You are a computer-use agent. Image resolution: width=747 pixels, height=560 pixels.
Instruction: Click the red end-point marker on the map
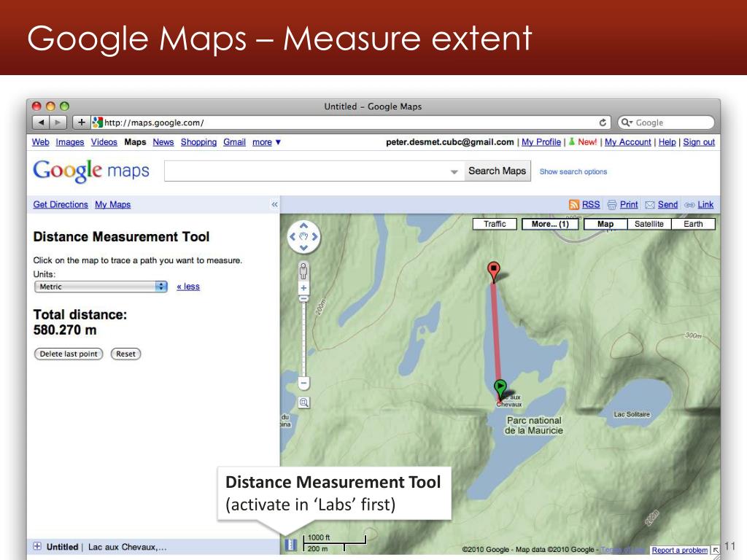[x=494, y=271]
